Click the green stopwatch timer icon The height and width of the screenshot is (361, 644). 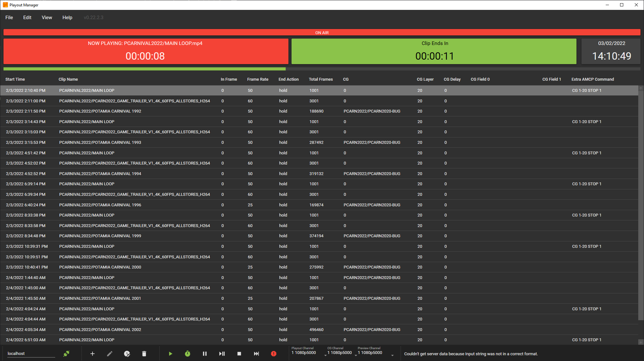click(188, 353)
